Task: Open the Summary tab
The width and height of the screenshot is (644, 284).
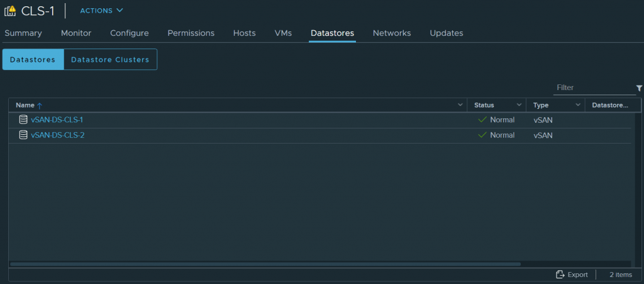Action: pos(23,33)
